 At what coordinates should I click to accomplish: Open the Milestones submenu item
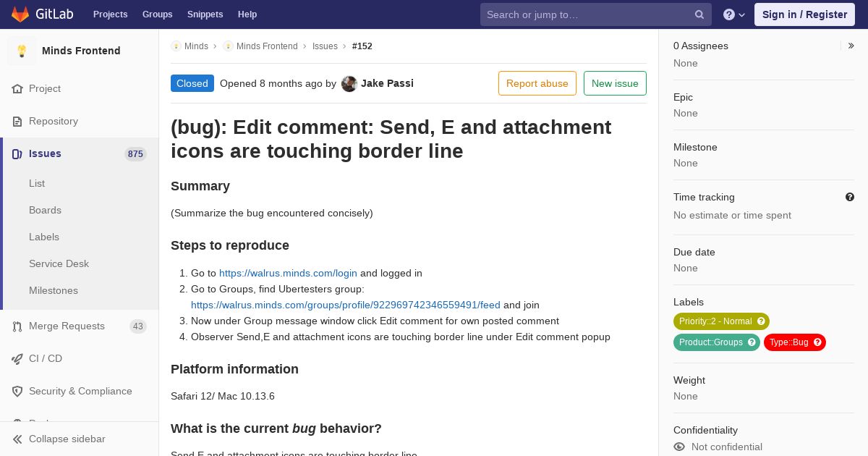pos(54,290)
